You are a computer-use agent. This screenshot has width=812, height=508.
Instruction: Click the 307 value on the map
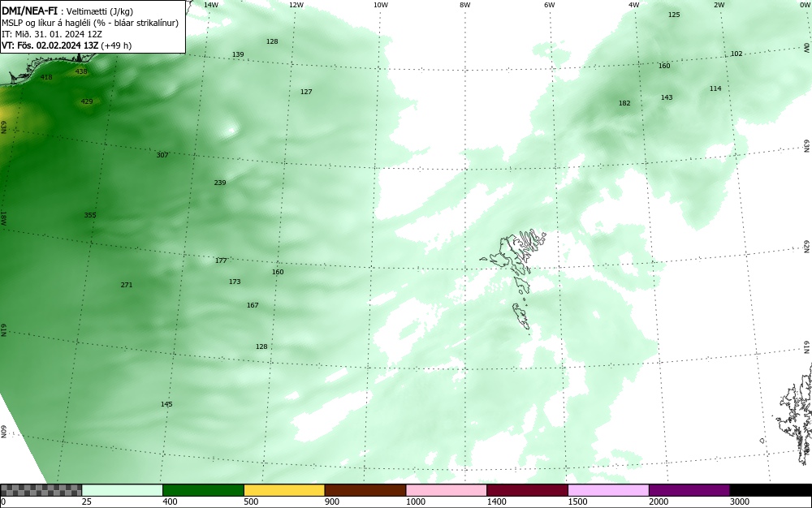[162, 155]
